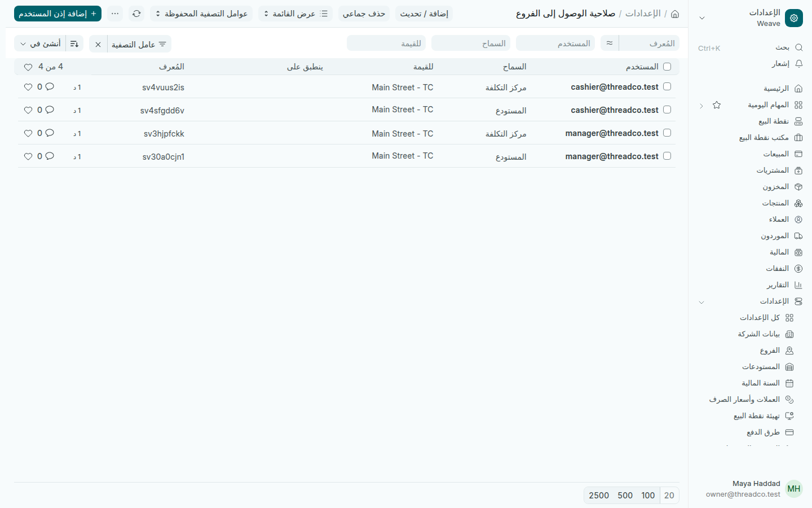
Task: Open the عامل التصفية filter button
Action: click(x=139, y=44)
